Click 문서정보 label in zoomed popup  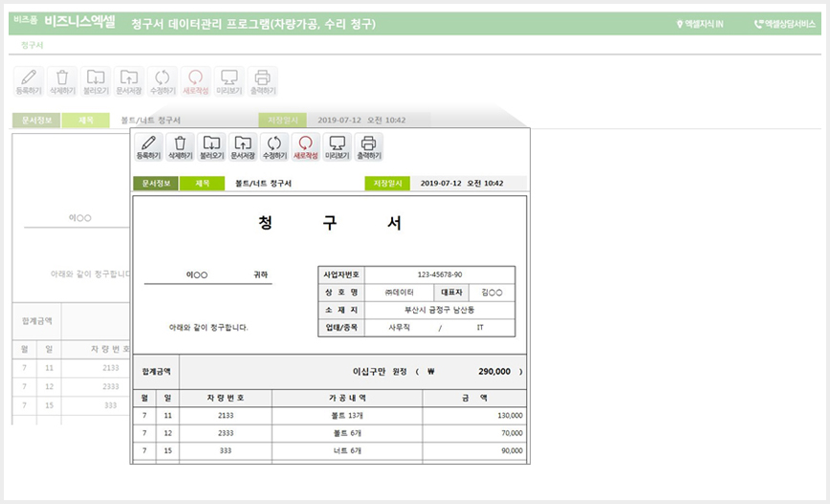(x=156, y=184)
